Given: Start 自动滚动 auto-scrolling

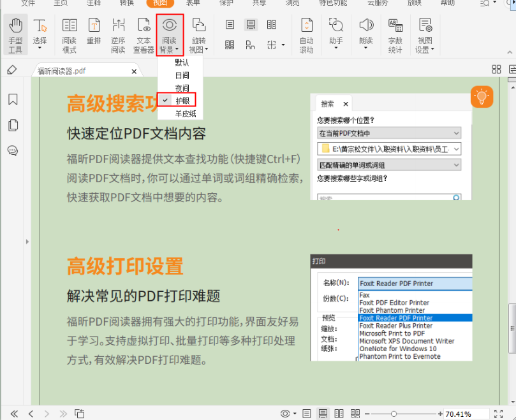Looking at the screenshot, I should pyautogui.click(x=306, y=33).
